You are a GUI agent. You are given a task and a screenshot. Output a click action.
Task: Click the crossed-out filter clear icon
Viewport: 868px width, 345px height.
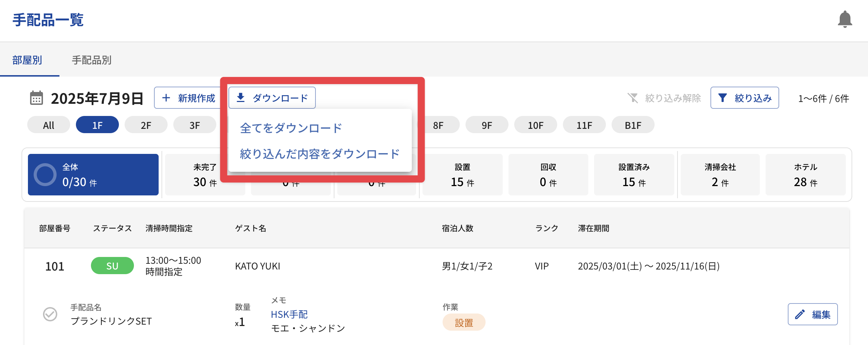[633, 98]
